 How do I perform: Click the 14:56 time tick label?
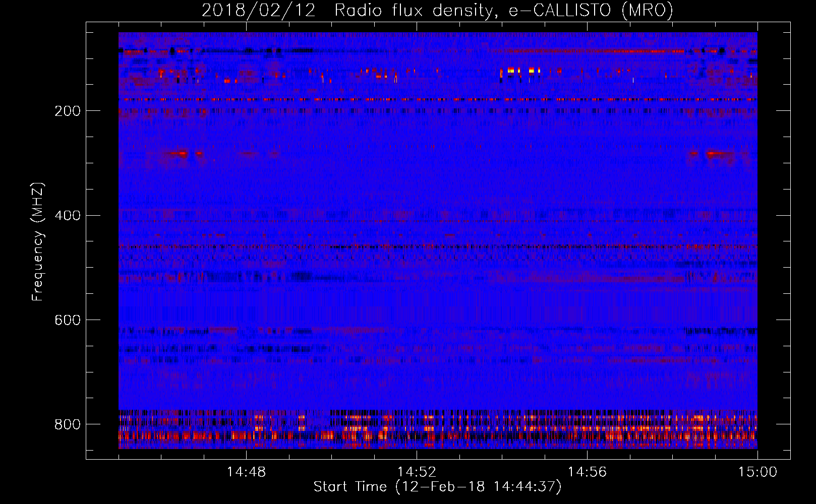587,472
